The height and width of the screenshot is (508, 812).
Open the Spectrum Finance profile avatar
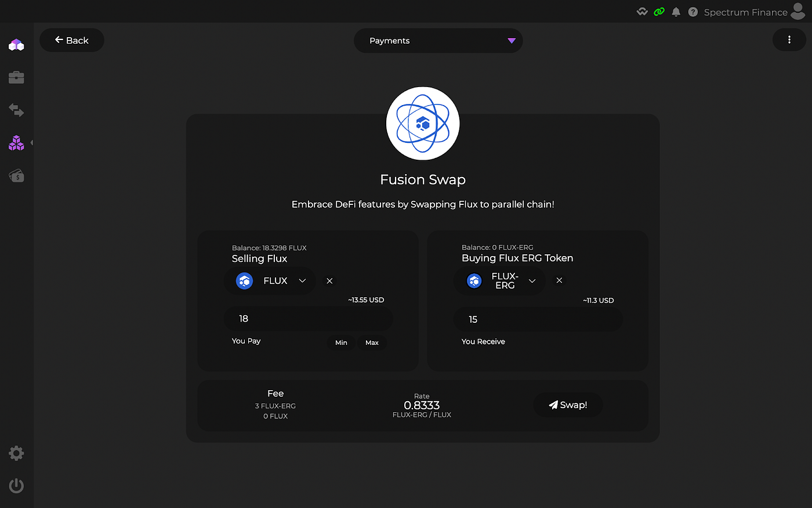click(x=799, y=12)
